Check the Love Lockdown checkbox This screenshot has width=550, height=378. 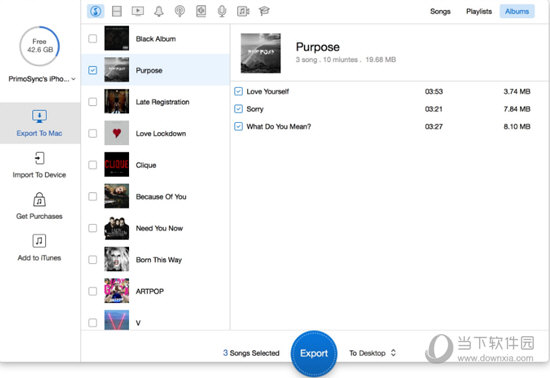tap(93, 133)
